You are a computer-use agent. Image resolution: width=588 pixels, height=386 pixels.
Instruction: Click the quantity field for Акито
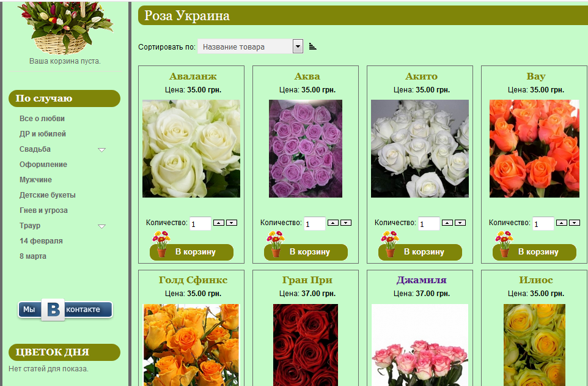click(428, 224)
